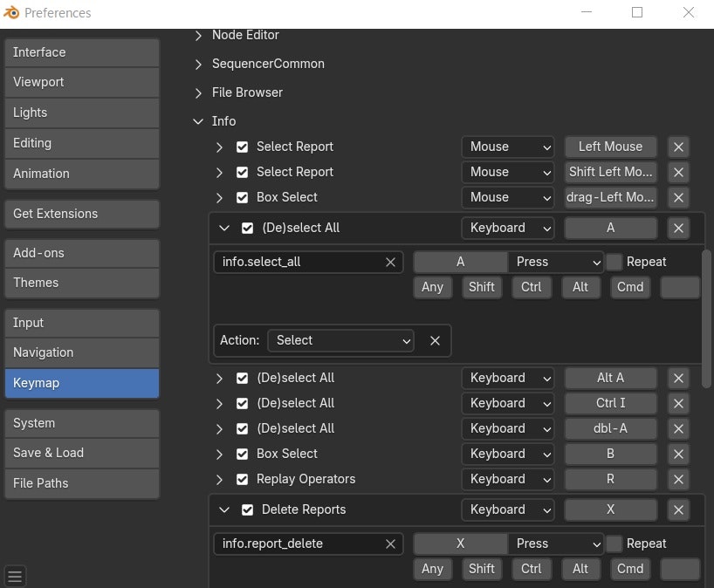
Task: Click the Left Mouse binding button
Action: (611, 147)
